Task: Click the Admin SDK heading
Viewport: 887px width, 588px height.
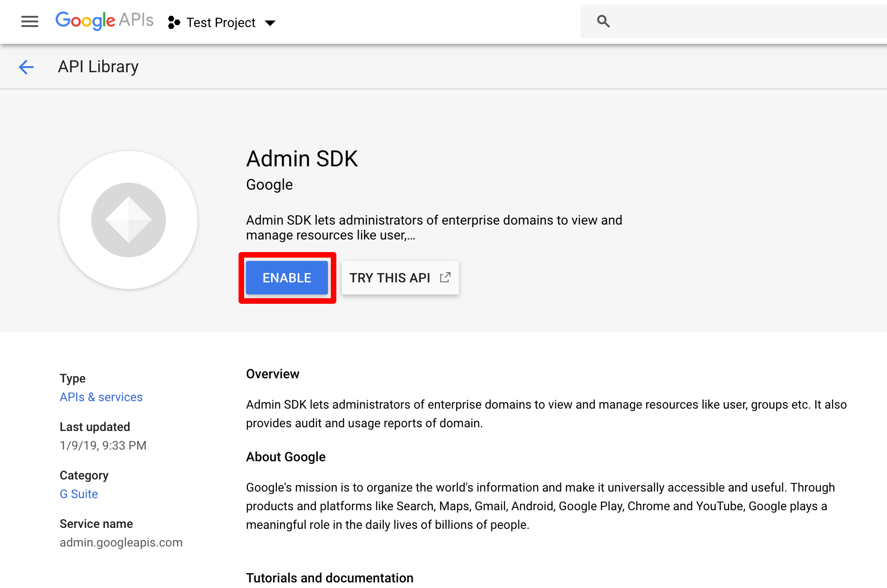Action: click(302, 159)
